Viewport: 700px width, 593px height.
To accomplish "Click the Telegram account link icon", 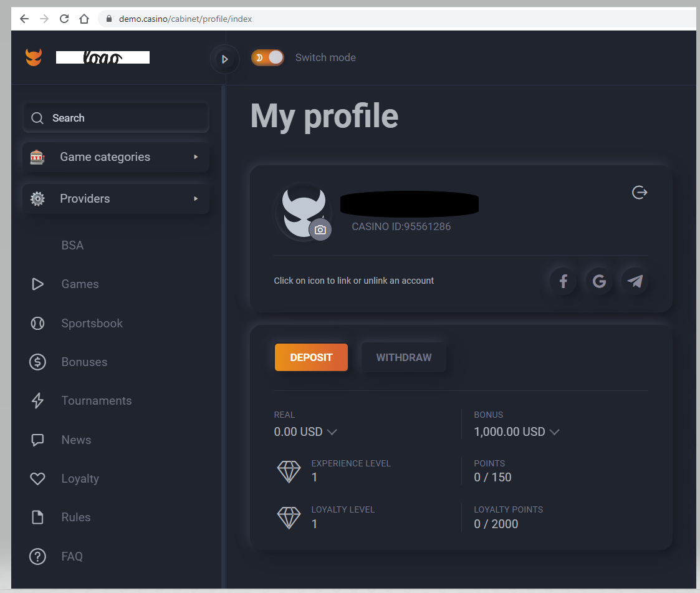I will click(635, 281).
